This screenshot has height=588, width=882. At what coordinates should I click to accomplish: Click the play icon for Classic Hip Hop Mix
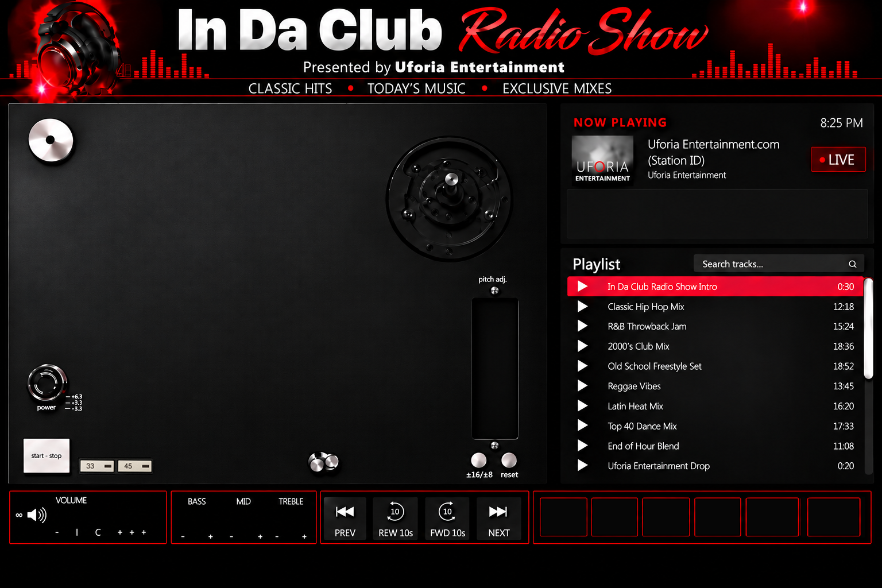coord(582,307)
